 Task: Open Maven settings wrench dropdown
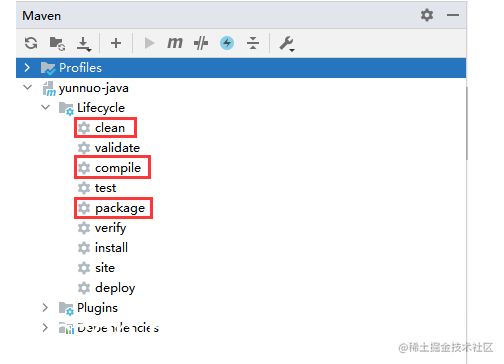click(287, 44)
